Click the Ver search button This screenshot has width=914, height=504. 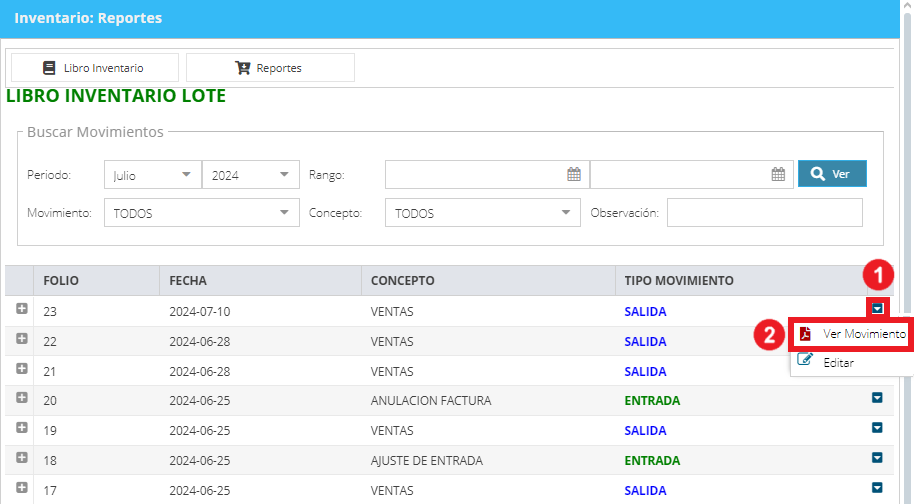[x=832, y=174]
